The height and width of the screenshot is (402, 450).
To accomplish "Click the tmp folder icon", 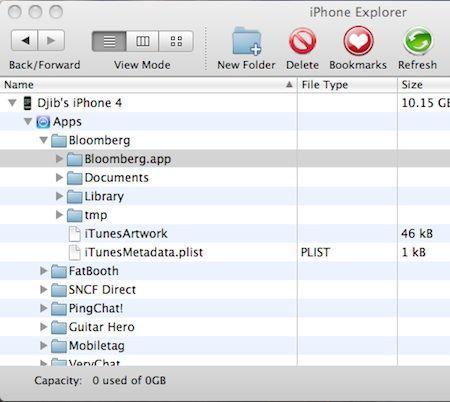I will (74, 216).
